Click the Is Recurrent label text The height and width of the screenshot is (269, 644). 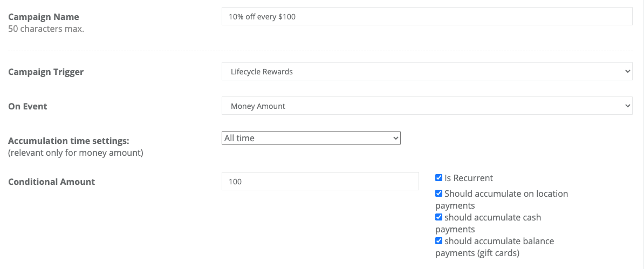click(469, 178)
